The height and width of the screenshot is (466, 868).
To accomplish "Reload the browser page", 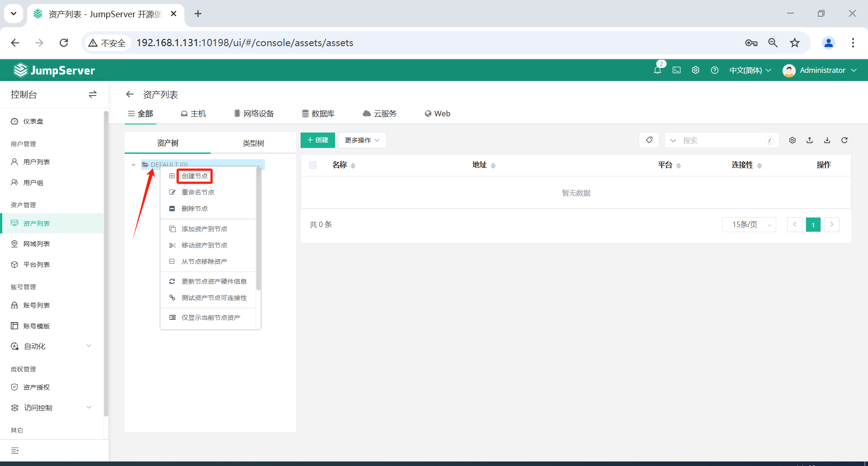I will point(64,43).
